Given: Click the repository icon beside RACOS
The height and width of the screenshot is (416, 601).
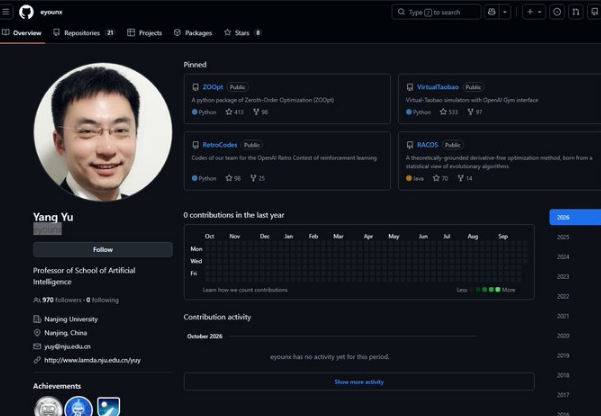Looking at the screenshot, I should click(x=410, y=145).
